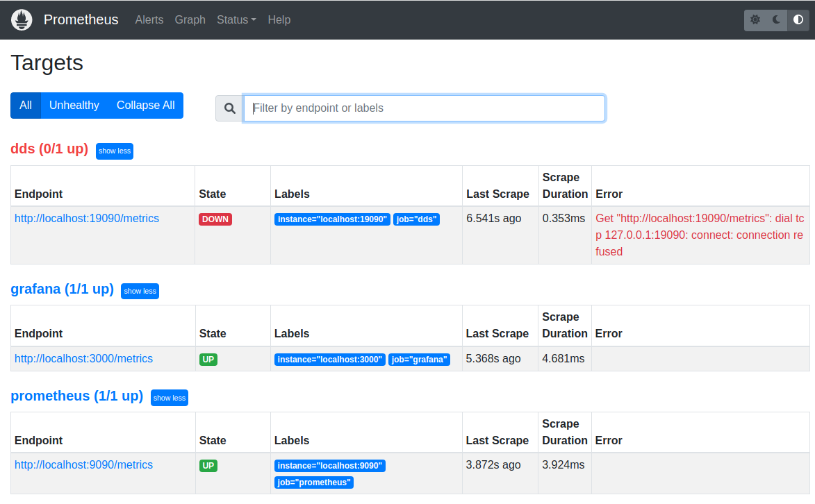This screenshot has height=504, width=815.
Task: Open the Graph page
Action: (190, 19)
